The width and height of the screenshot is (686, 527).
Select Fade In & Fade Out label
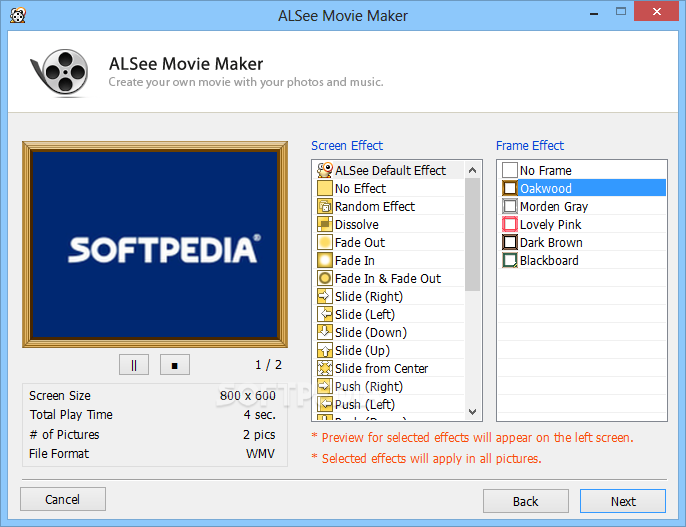388,278
